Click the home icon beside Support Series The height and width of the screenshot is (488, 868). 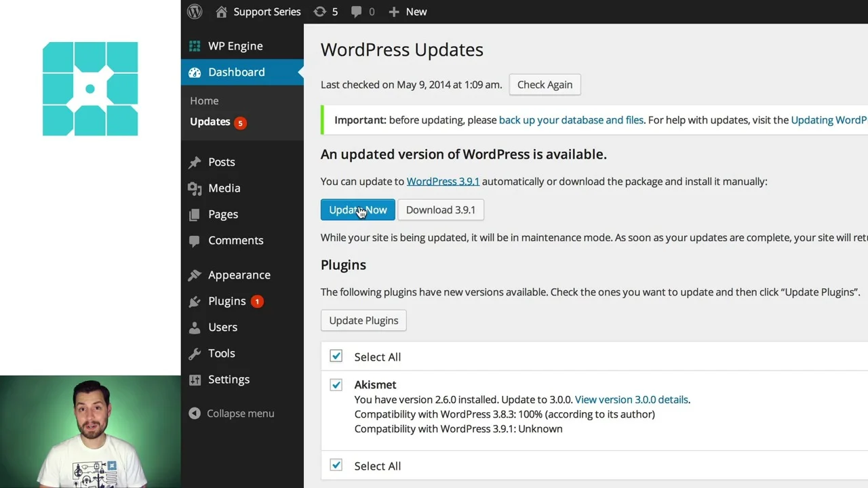tap(221, 12)
